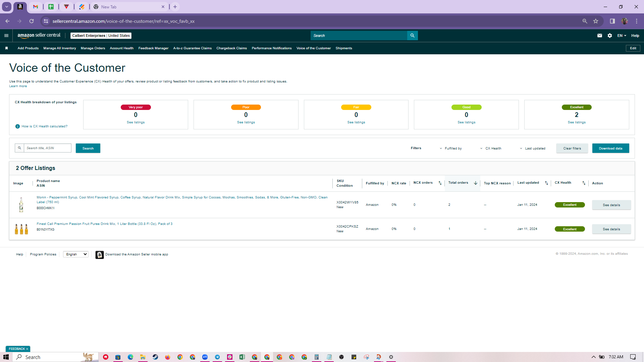Image resolution: width=644 pixels, height=362 pixels.
Task: Click the CX Health info icon
Action: click(17, 126)
